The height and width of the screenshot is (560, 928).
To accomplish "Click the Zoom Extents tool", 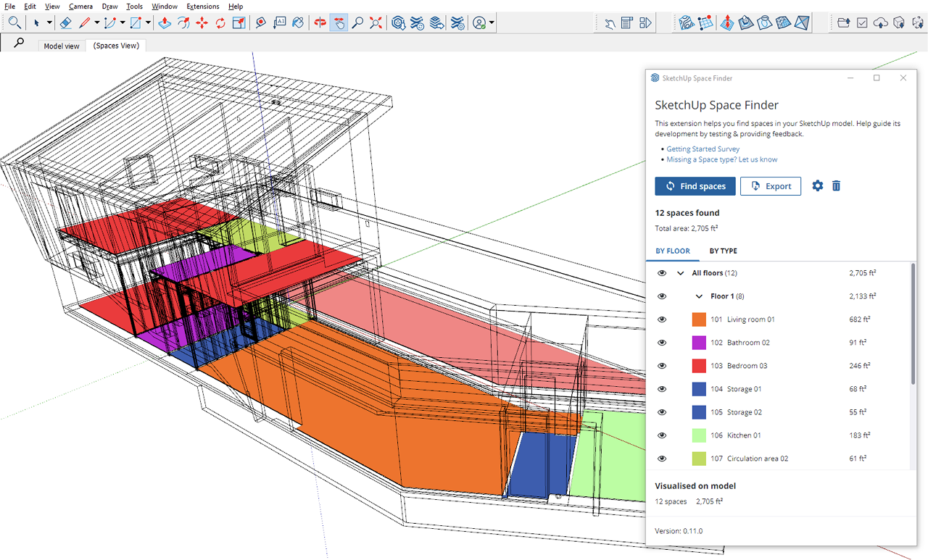I will 376,22.
